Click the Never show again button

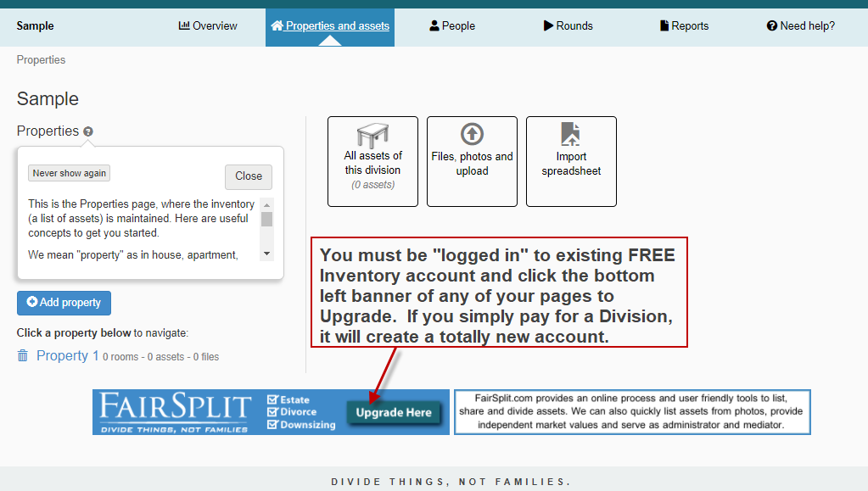[x=70, y=173]
